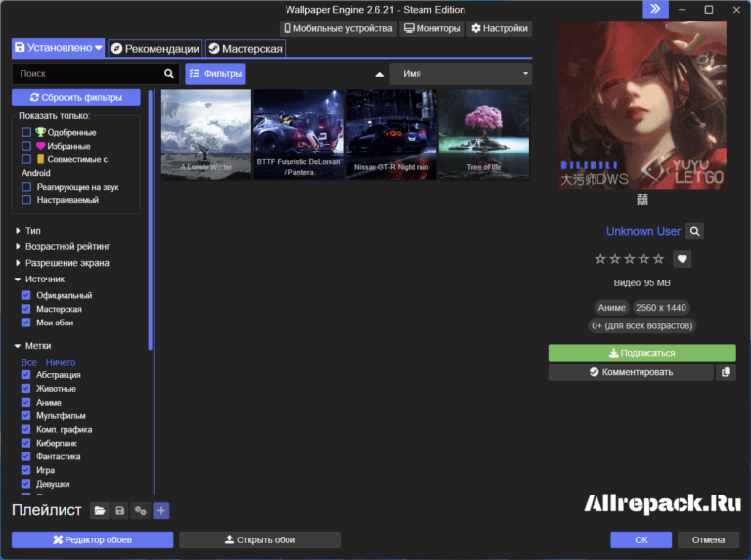751x560 pixels.
Task: Open Unknown User author profile
Action: pyautogui.click(x=643, y=232)
